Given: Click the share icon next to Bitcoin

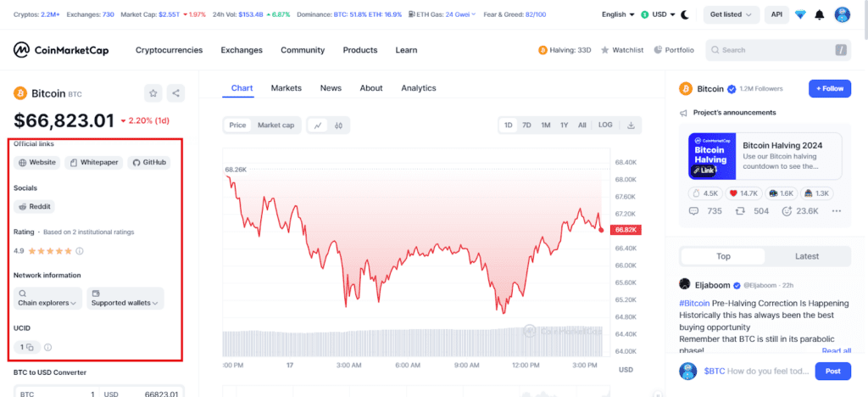Looking at the screenshot, I should pyautogui.click(x=176, y=93).
